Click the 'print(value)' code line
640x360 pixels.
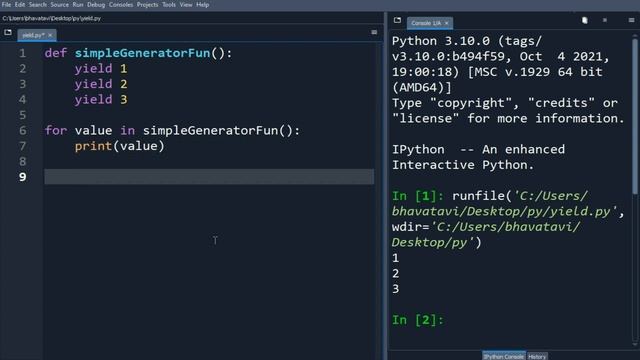tap(120, 146)
